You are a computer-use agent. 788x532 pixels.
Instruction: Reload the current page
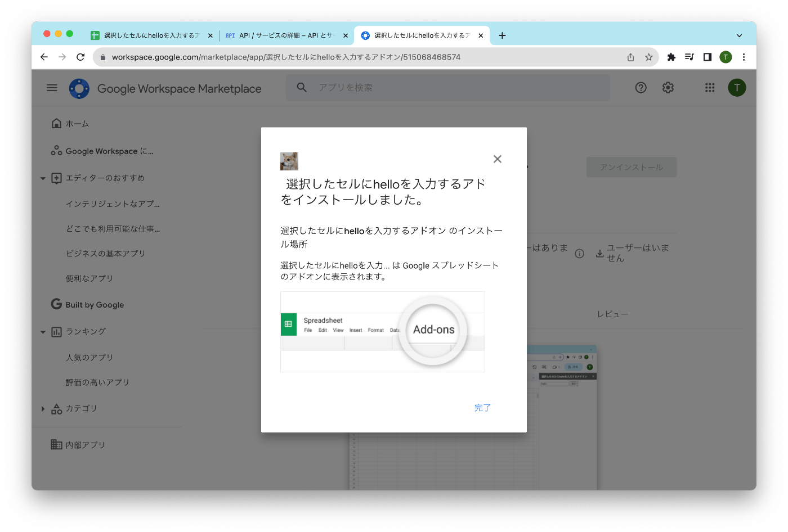click(x=80, y=57)
